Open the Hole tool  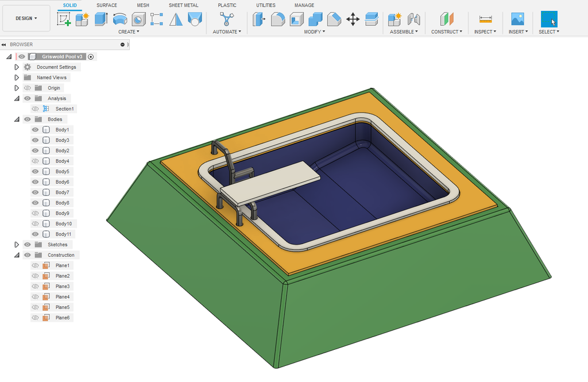click(x=138, y=18)
